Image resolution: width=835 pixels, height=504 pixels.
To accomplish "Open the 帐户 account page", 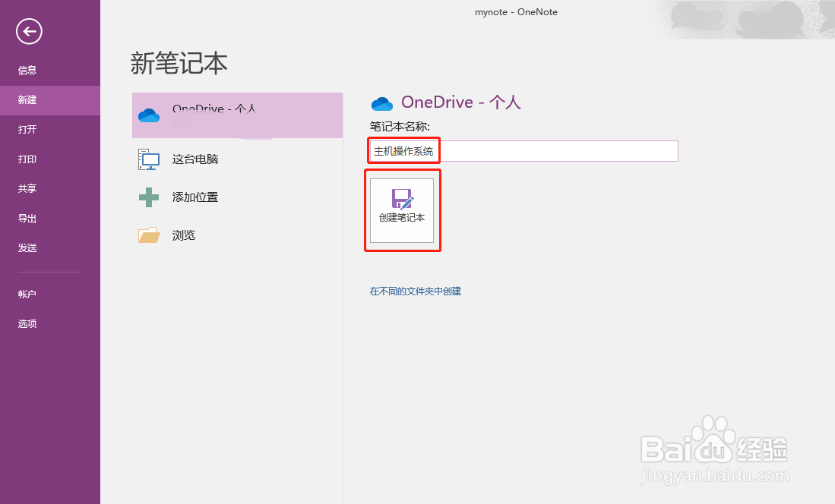I will 50,294.
